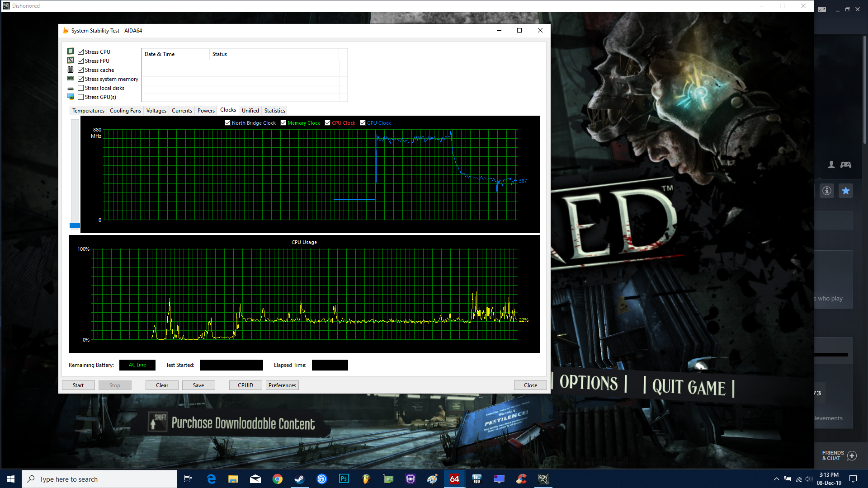Switch to AIDA64 in taskbar
868x488 pixels.
click(x=455, y=479)
